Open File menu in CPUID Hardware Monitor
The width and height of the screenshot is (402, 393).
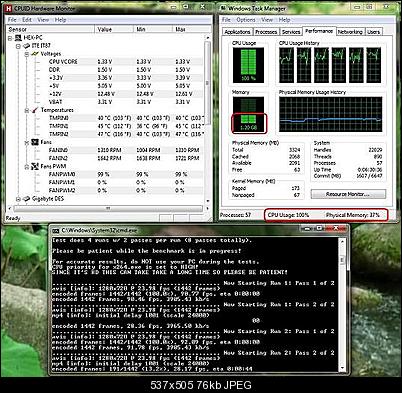coord(12,20)
